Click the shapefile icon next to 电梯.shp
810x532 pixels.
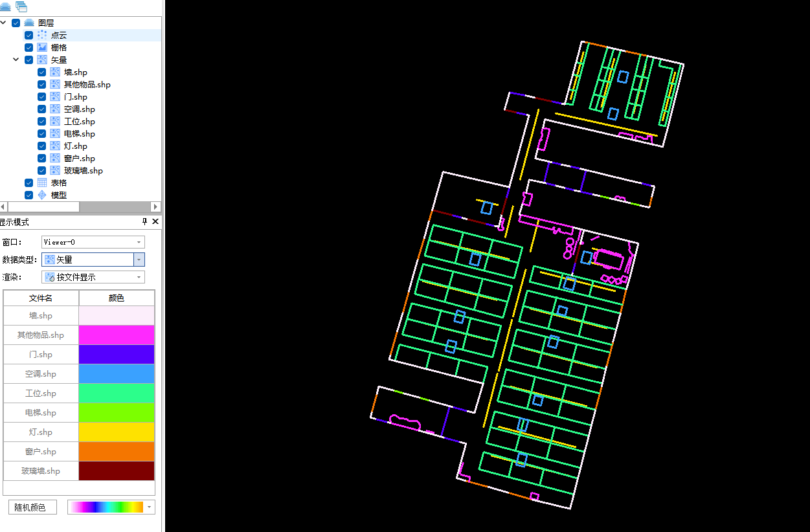click(x=55, y=133)
